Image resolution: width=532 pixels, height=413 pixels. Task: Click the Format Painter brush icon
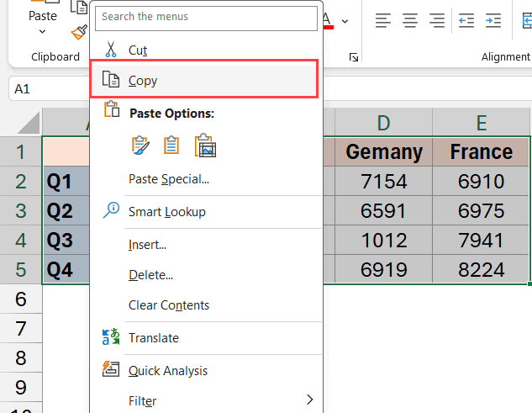(80, 32)
